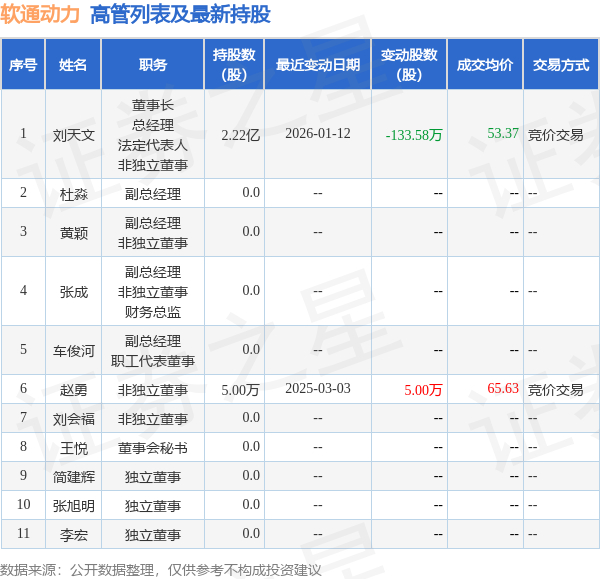
Task: Click 0.0 shareholding in 张成's row
Action: tap(251, 290)
